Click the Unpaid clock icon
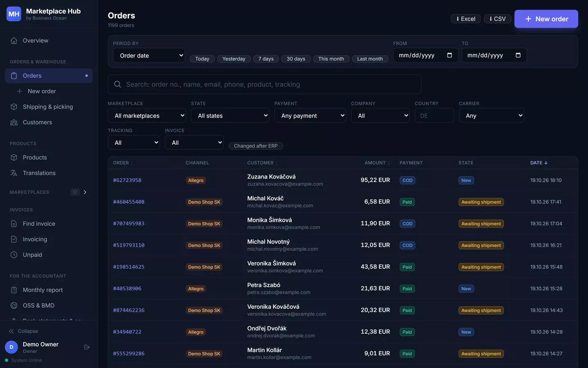 [14, 255]
